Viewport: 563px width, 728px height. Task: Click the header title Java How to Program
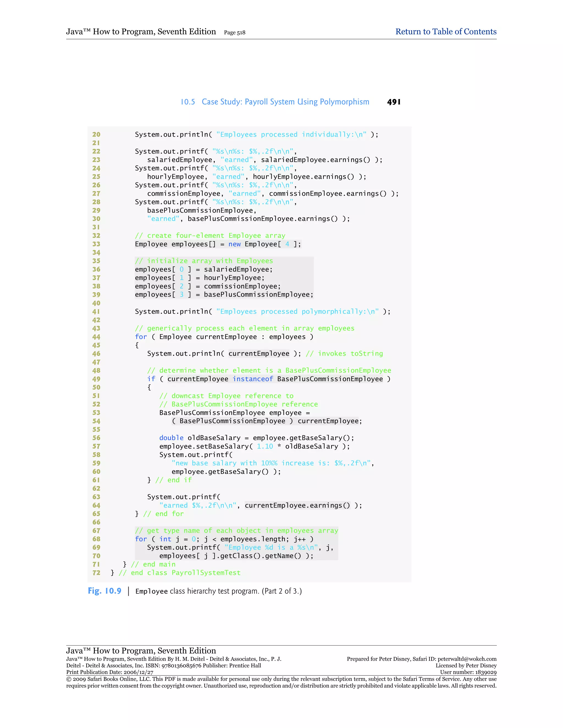141,32
